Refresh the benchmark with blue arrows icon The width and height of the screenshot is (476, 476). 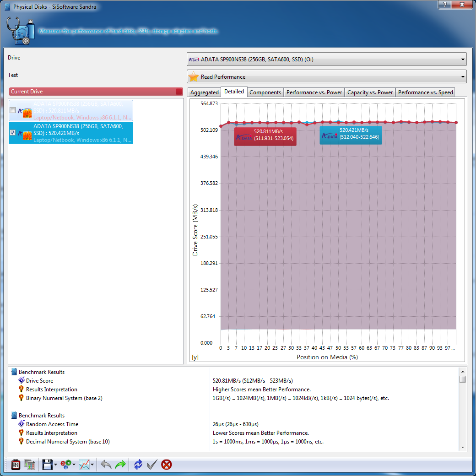[138, 465]
